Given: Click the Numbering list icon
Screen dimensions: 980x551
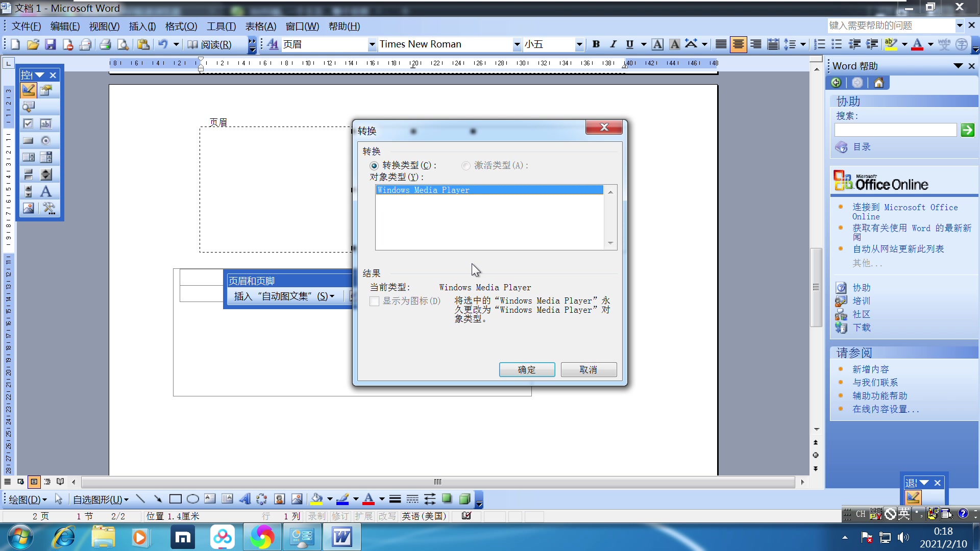Looking at the screenshot, I should pyautogui.click(x=820, y=44).
